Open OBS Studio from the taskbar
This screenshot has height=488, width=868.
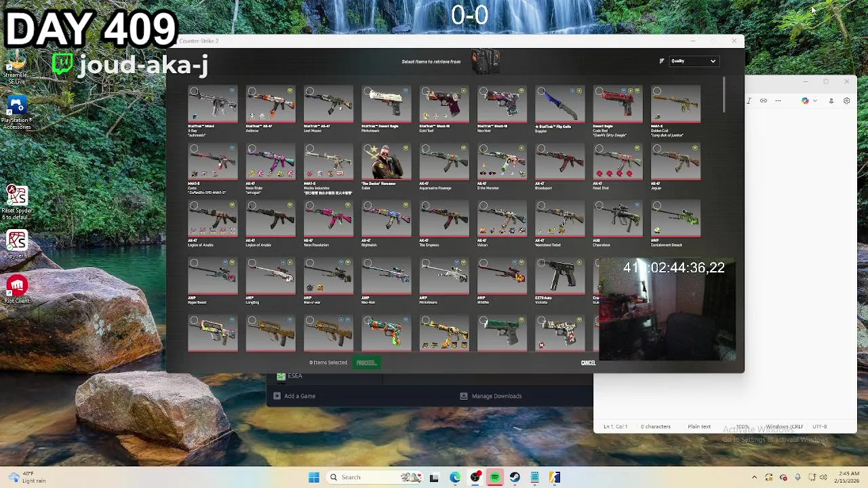pyautogui.click(x=475, y=477)
